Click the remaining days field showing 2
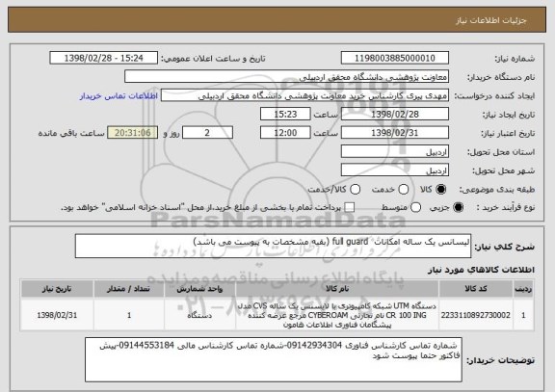Image resolution: width=555 pixels, height=392 pixels. point(207,133)
